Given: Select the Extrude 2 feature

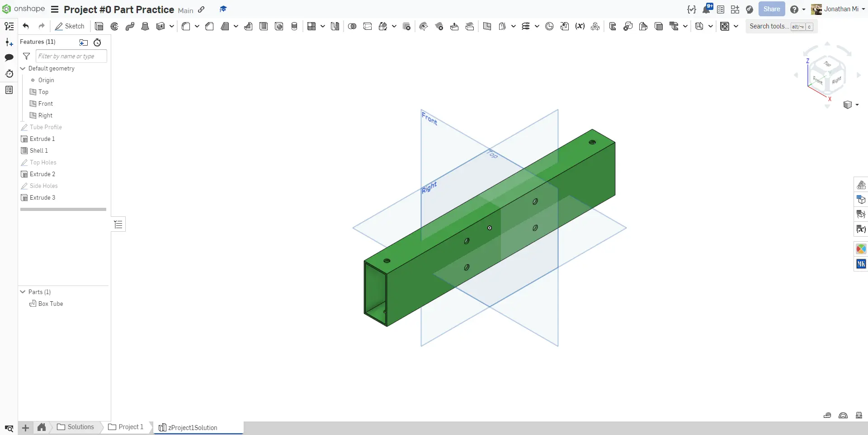Looking at the screenshot, I should coord(42,174).
